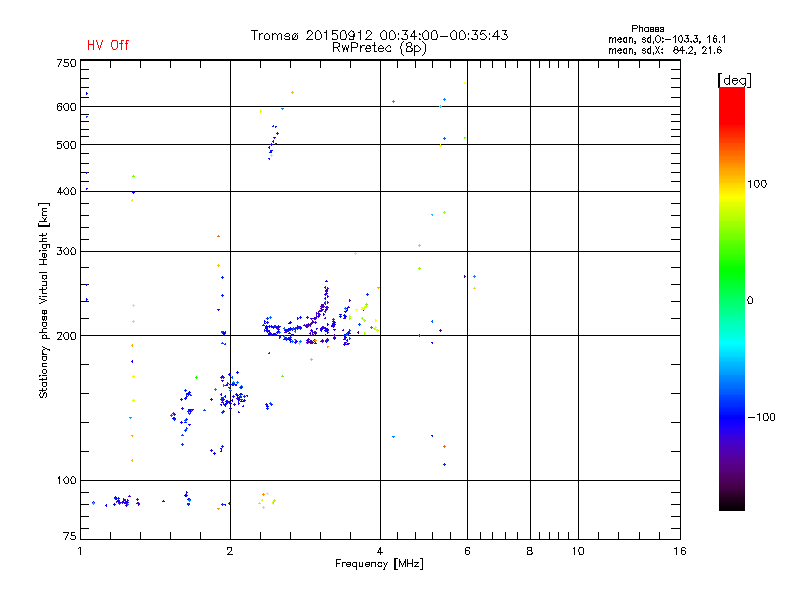Click the 'Frequency [MHz]' x-axis label
Viewport: 800px width, 600px height.
coord(379,564)
